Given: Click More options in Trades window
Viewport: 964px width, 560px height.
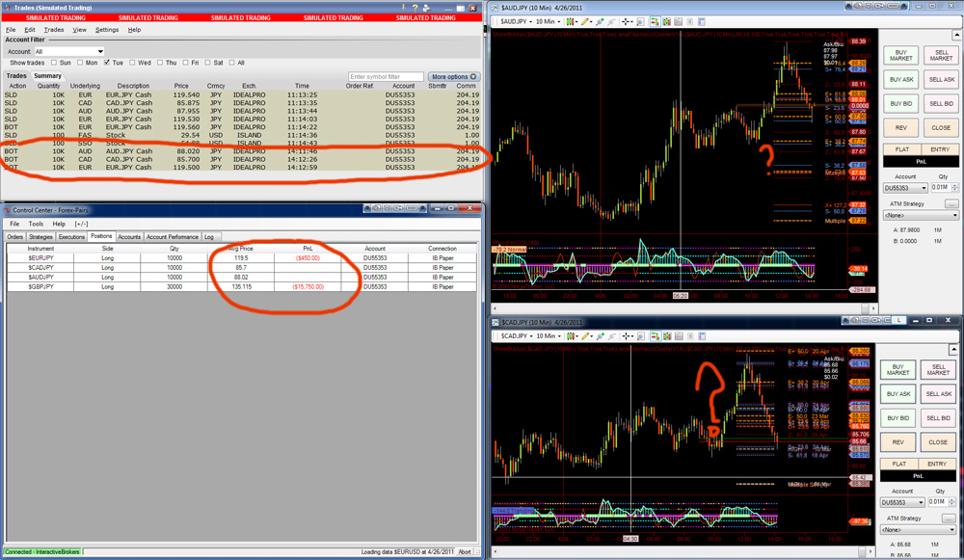Looking at the screenshot, I should pyautogui.click(x=454, y=77).
